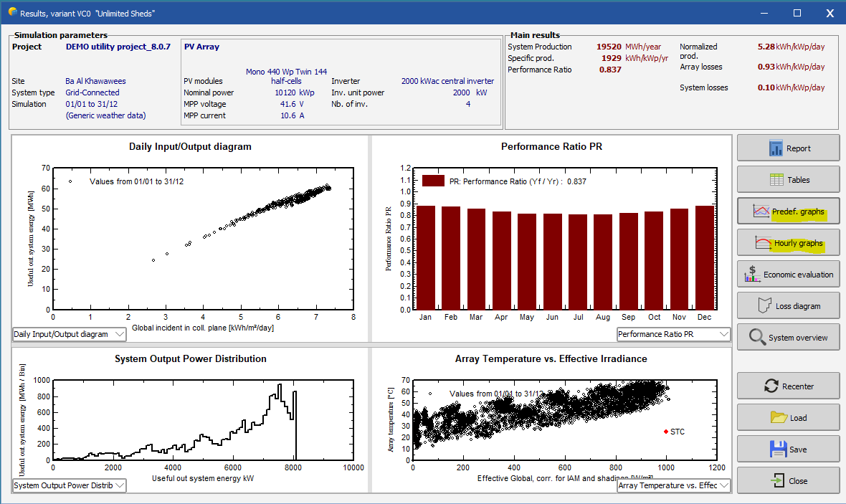The image size is (846, 504).
Task: Click the Loss diagram shape icon
Action: pyautogui.click(x=764, y=306)
